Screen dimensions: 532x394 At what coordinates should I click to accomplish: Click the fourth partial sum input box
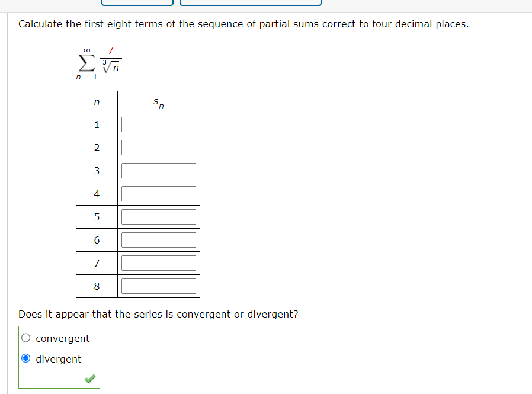click(x=158, y=193)
